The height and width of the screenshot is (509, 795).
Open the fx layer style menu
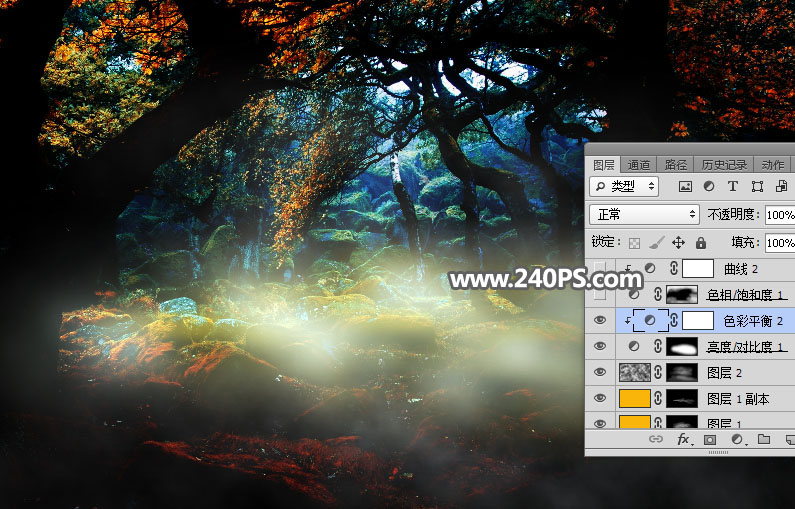[x=683, y=440]
